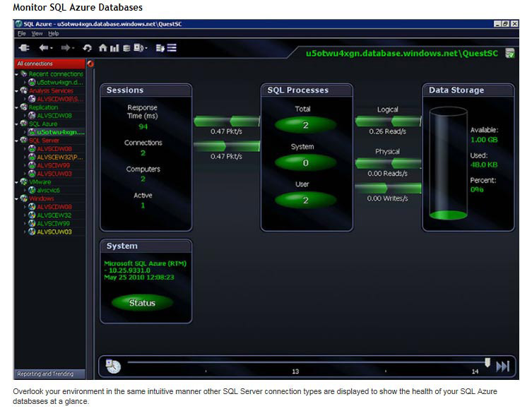This screenshot has width=532, height=411.
Task: Select ALVSCEW32 under Windows
Action: 54,215
